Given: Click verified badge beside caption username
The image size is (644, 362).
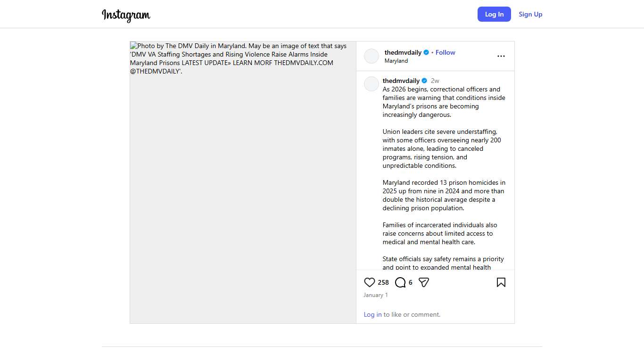Looking at the screenshot, I should (424, 81).
